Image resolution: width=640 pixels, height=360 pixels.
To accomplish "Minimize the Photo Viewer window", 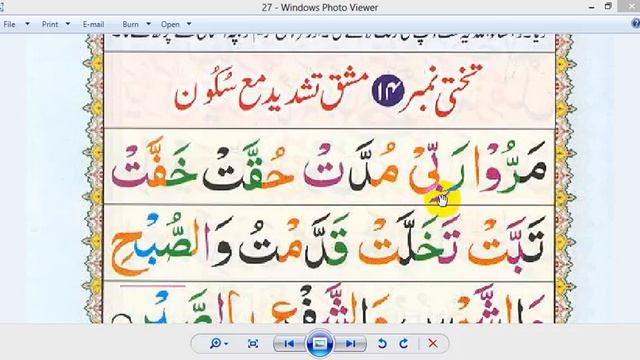I will [x=591, y=7].
